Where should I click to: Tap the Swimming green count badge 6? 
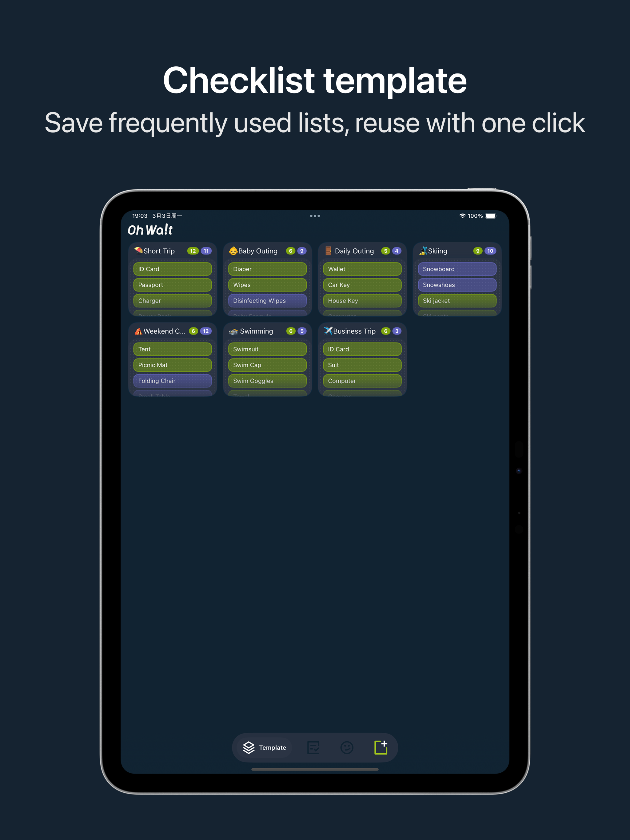click(291, 331)
